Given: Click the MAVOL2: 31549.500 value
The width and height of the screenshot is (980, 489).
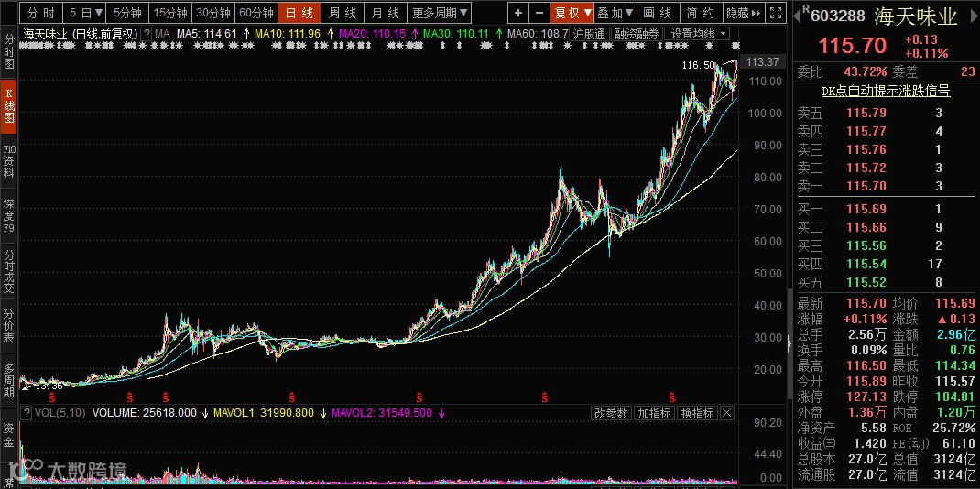Looking at the screenshot, I should pos(382,413).
